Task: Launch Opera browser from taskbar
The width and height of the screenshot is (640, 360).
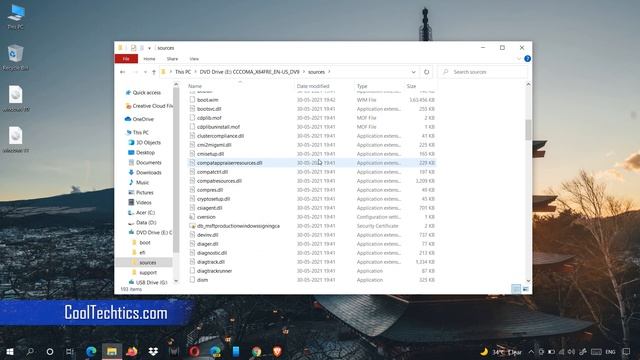Action: pyautogui.click(x=194, y=351)
